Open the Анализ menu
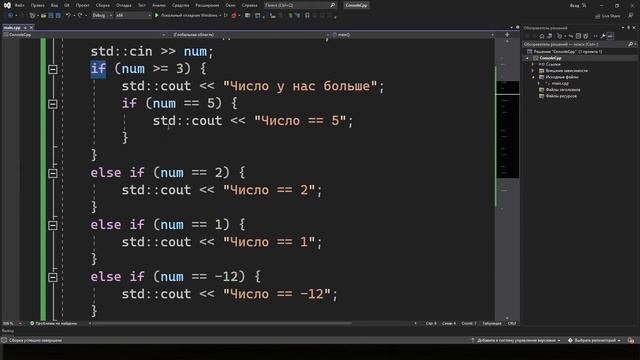This screenshot has width=640, height=360. (159, 5)
